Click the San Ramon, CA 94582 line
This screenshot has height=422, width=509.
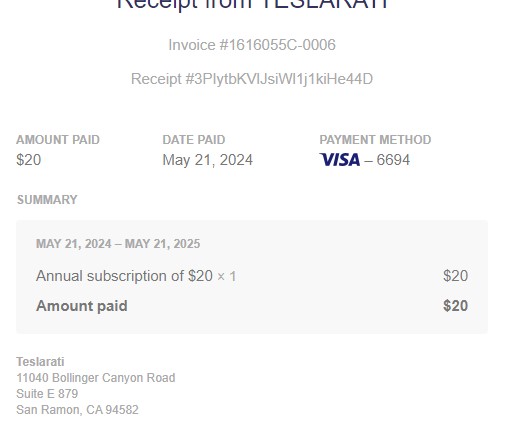77,410
